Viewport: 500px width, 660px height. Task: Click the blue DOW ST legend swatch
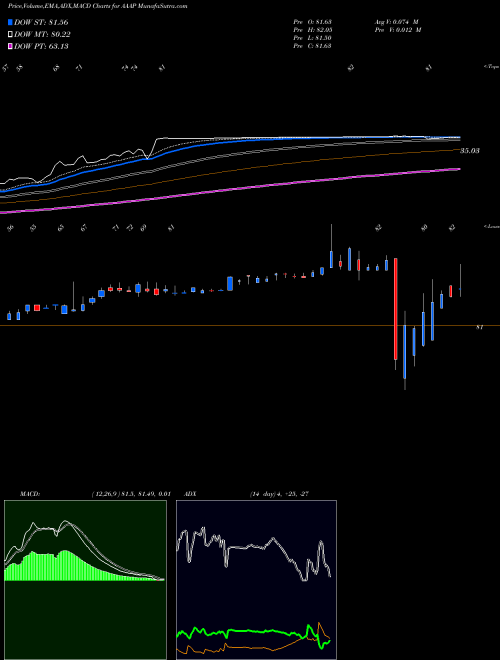11,22
